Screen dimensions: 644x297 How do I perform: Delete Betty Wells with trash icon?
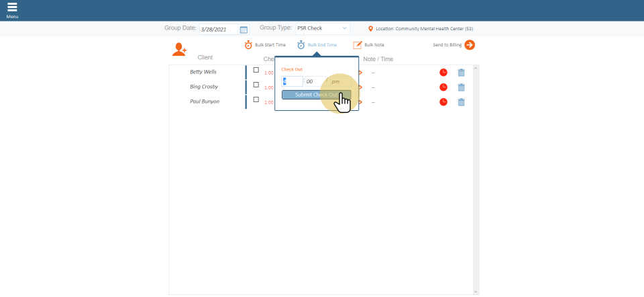[x=461, y=73]
